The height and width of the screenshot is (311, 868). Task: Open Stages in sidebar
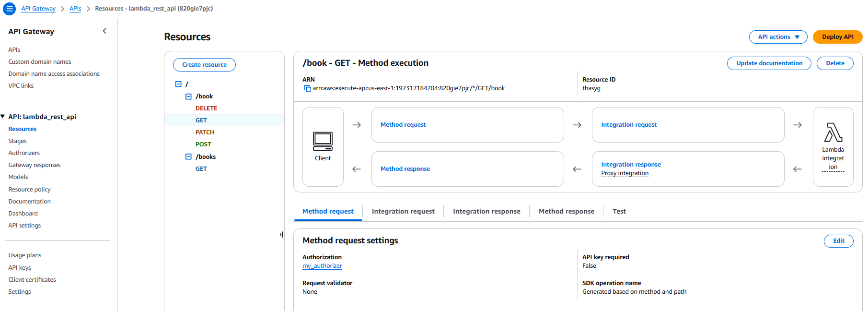pos(17,141)
